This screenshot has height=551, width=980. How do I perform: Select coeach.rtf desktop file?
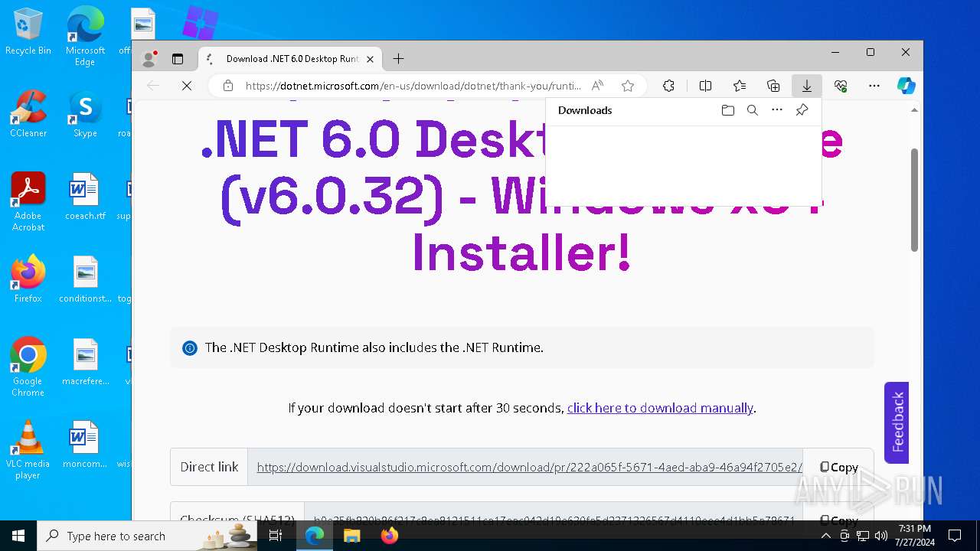tap(85, 197)
